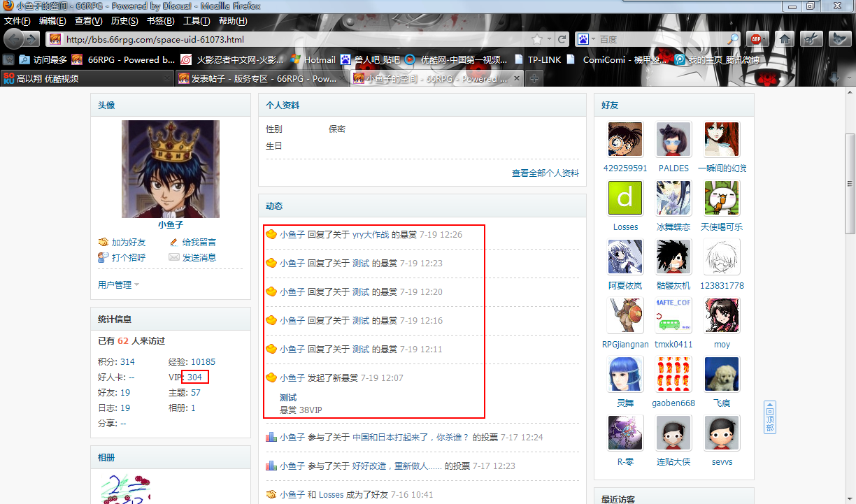The image size is (856, 504).
Task: Open the Hotmail bookmark
Action: [313, 59]
